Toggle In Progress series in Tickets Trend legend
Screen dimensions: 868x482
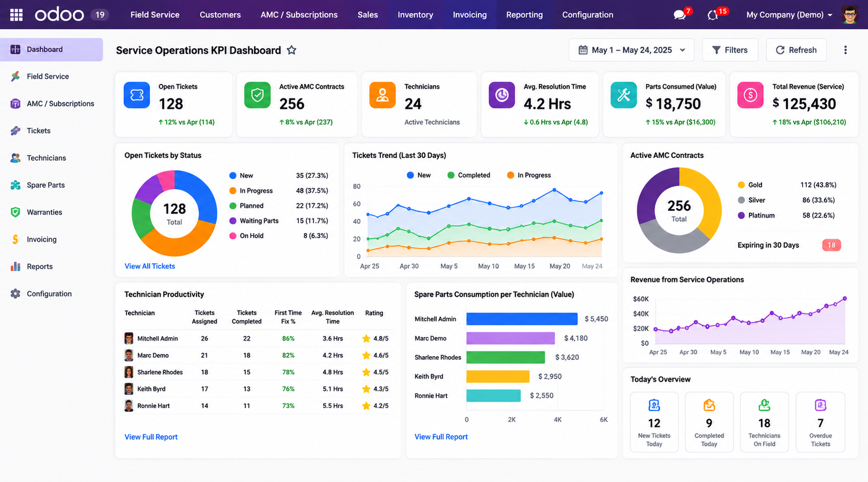[529, 175]
